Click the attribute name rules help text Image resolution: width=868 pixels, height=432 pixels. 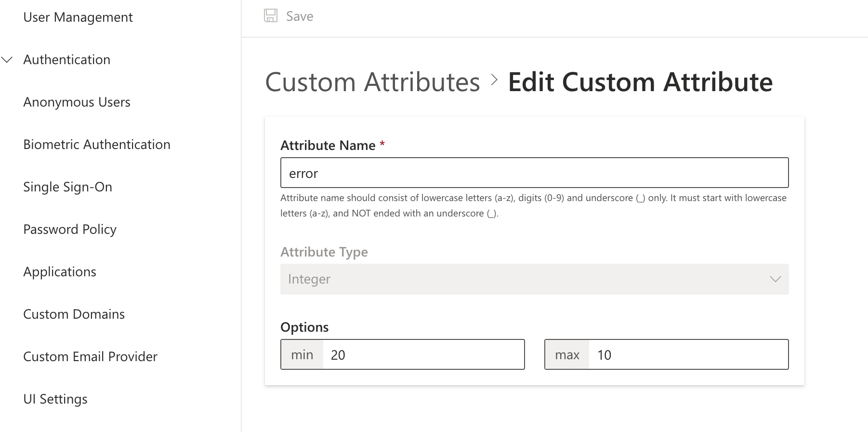534,205
